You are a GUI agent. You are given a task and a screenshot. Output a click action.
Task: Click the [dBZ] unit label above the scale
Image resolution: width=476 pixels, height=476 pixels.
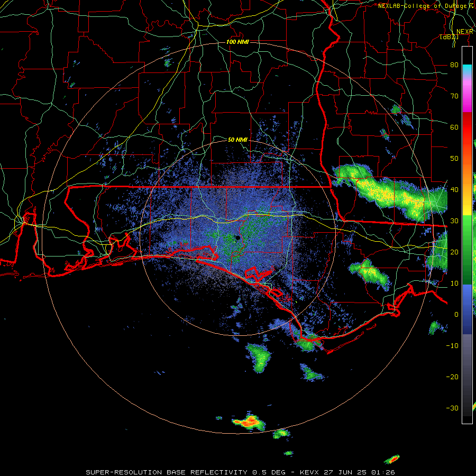tap(449, 36)
